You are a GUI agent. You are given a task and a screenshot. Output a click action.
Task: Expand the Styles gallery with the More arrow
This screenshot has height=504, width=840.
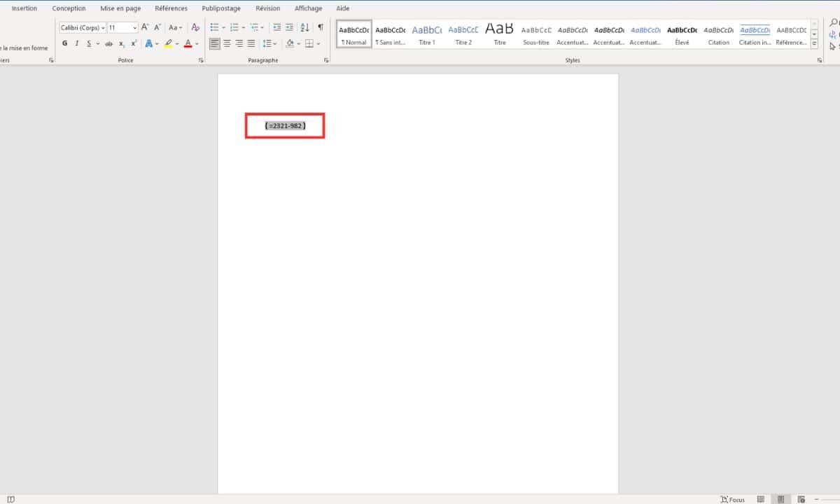(814, 43)
